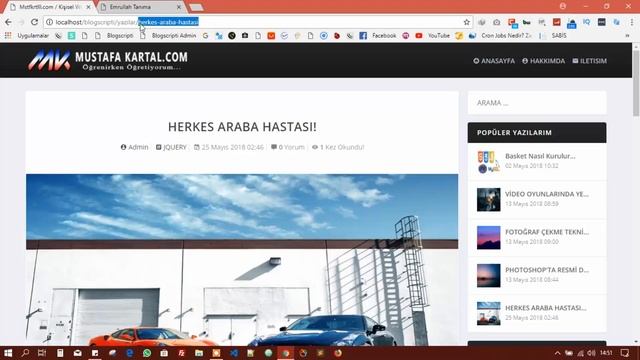Open Uygulamalar apps shortcut

[27, 36]
